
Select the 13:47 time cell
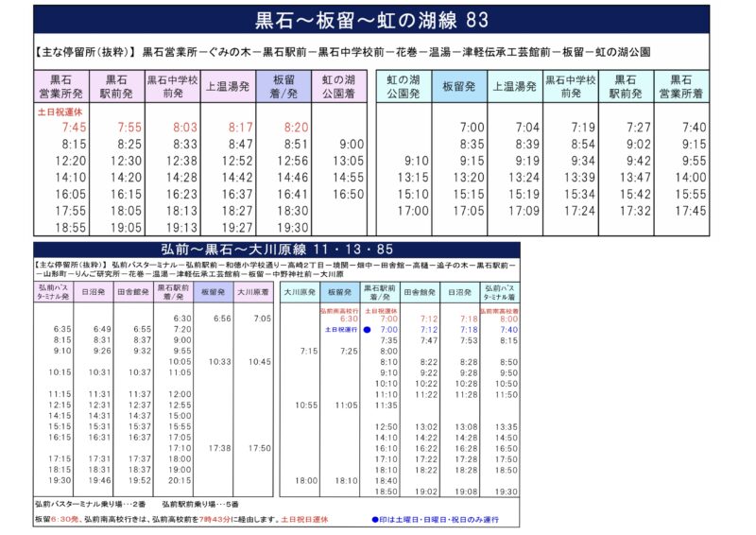[635, 178]
